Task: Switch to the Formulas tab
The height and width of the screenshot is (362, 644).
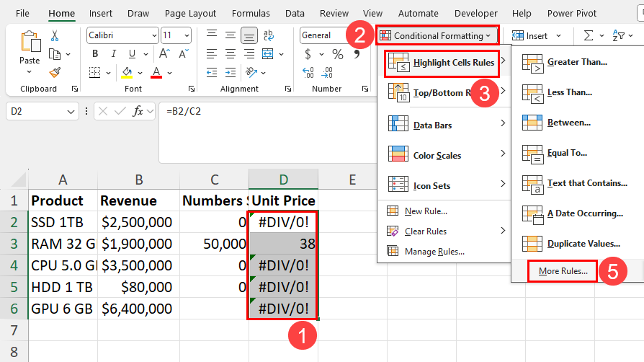Action: 251,14
